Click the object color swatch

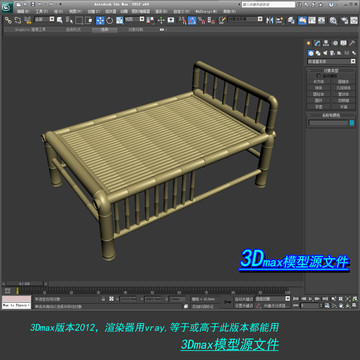(352, 123)
